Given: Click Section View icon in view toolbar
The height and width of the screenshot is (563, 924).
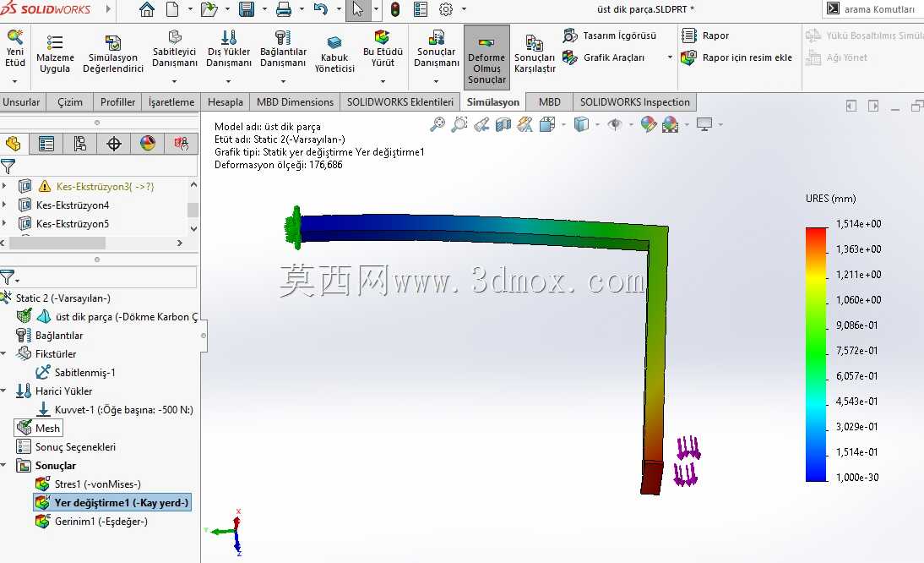Looking at the screenshot, I should 503,124.
